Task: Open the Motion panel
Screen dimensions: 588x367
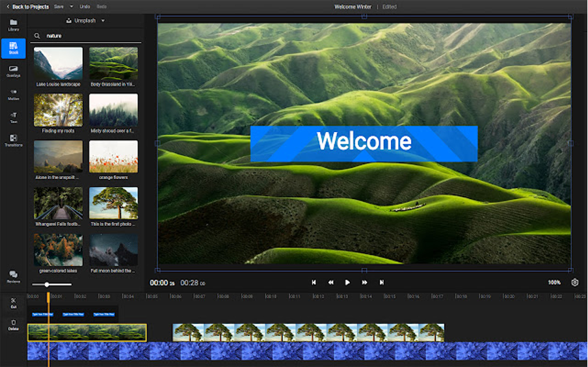Action: [x=13, y=94]
